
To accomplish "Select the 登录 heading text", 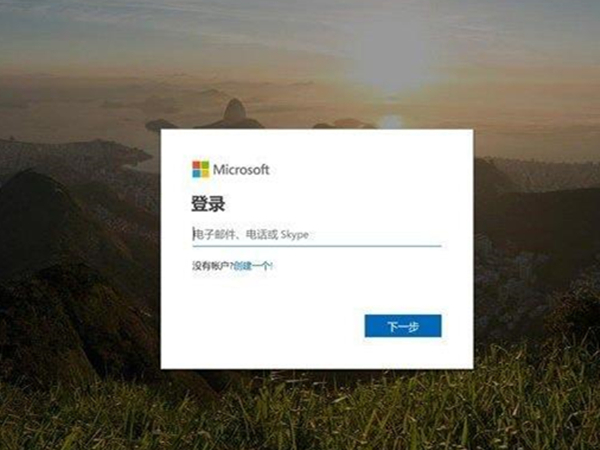I will [x=208, y=204].
